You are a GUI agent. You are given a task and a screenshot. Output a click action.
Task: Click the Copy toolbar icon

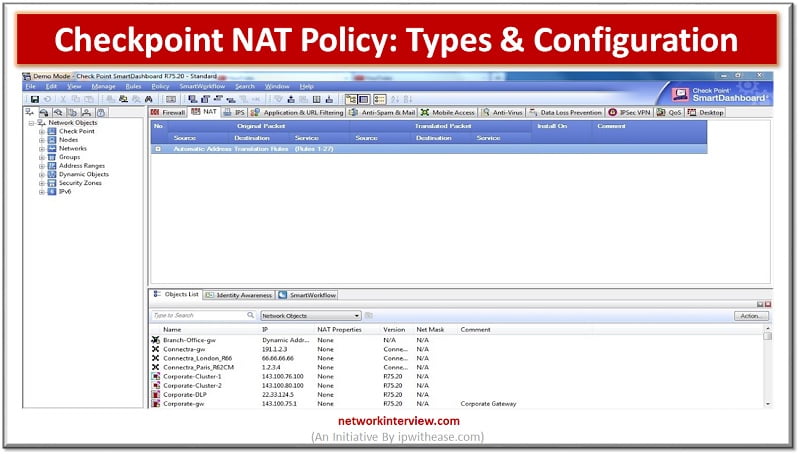pyautogui.click(x=76, y=99)
